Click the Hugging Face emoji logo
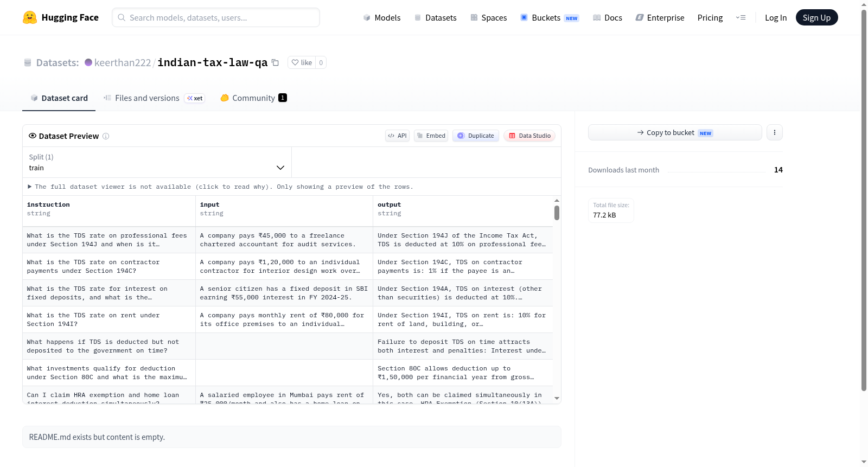The height and width of the screenshot is (467, 868). click(x=30, y=17)
